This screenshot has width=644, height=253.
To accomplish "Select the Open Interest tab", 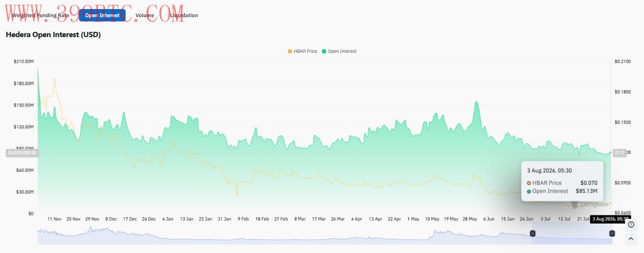I will click(102, 15).
